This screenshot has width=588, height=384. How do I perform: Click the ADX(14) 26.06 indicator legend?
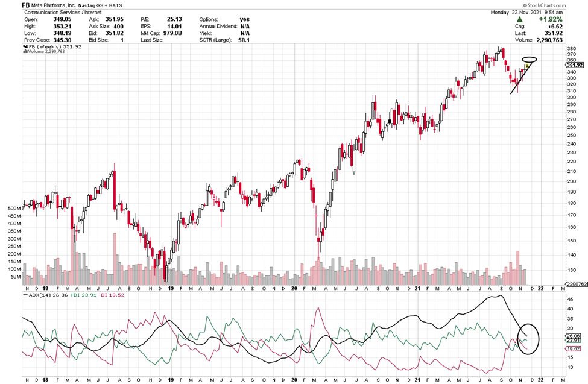[45, 295]
